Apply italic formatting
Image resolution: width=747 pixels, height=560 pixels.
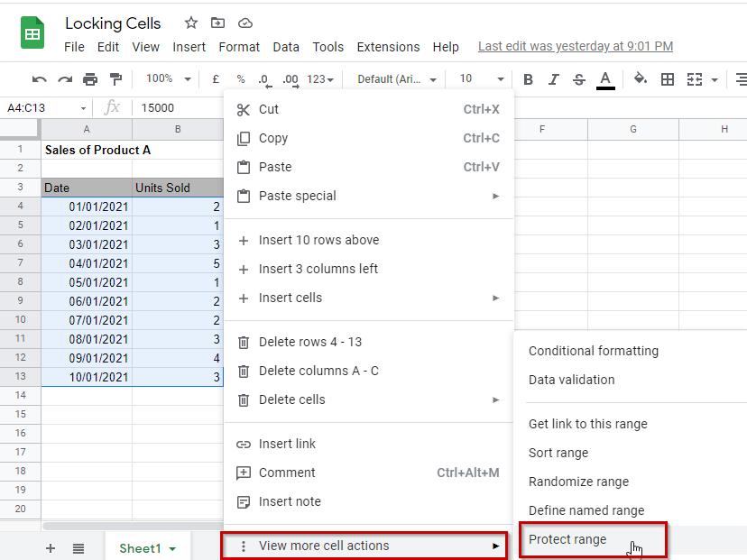[x=553, y=79]
